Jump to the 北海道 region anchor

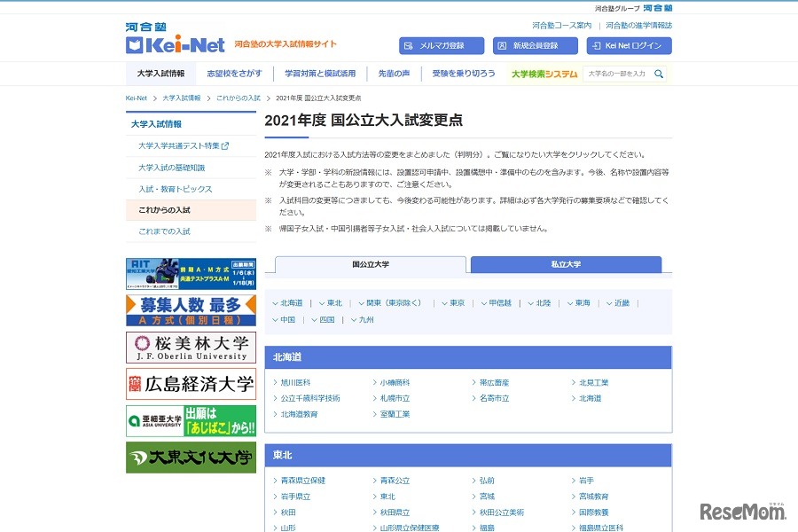[x=291, y=302]
